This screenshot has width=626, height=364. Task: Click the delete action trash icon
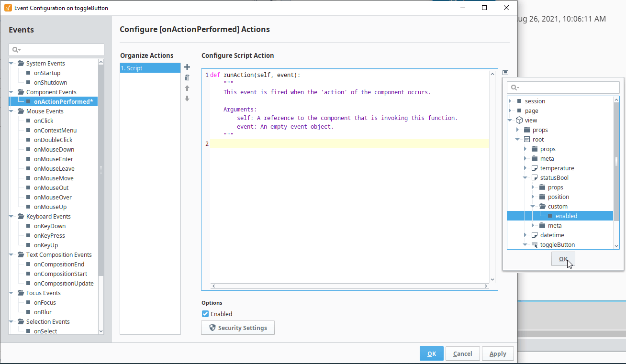pyautogui.click(x=187, y=77)
